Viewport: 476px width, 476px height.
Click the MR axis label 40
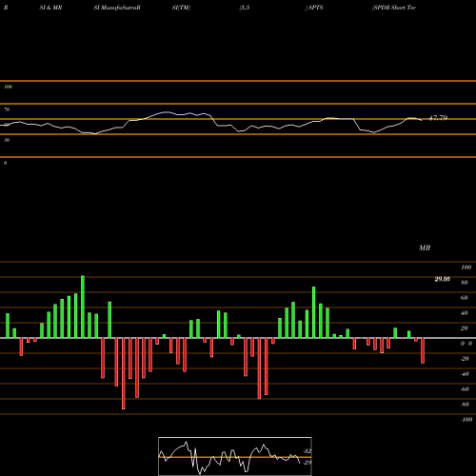465,313
